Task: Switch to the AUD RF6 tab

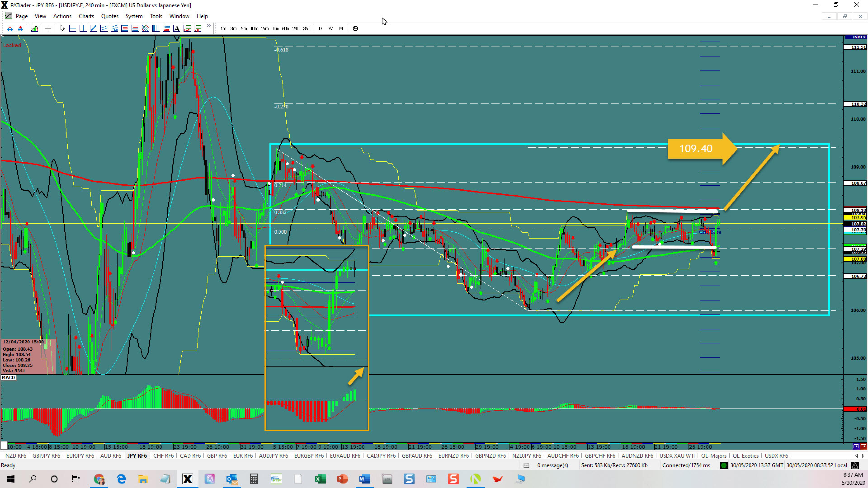Action: tap(111, 456)
